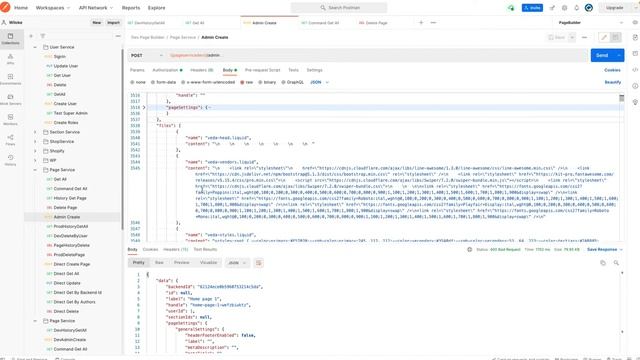The width and height of the screenshot is (640, 360).
Task: Open the History sidebar panel
Action: 10,160
